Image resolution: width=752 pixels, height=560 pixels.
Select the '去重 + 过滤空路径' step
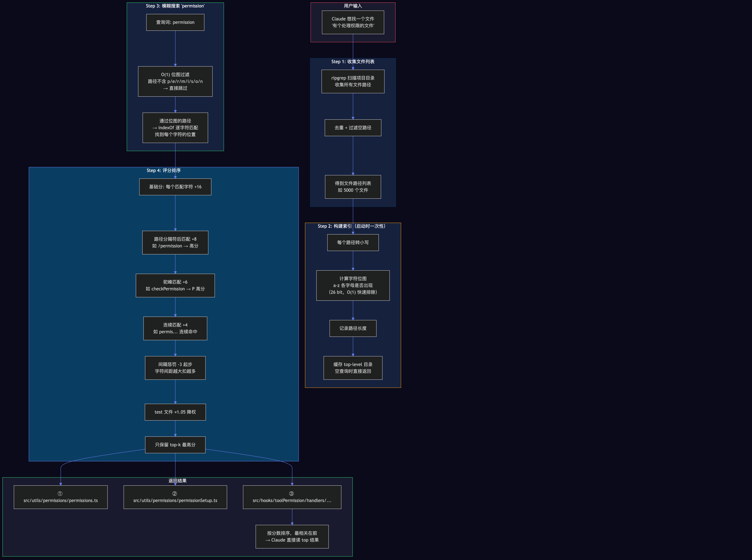[353, 128]
